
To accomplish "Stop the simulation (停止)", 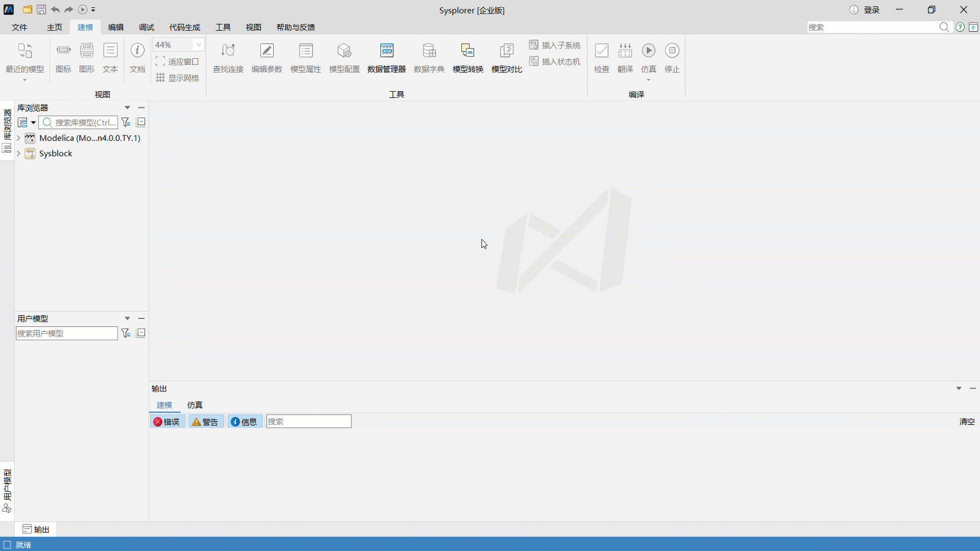I will [672, 58].
